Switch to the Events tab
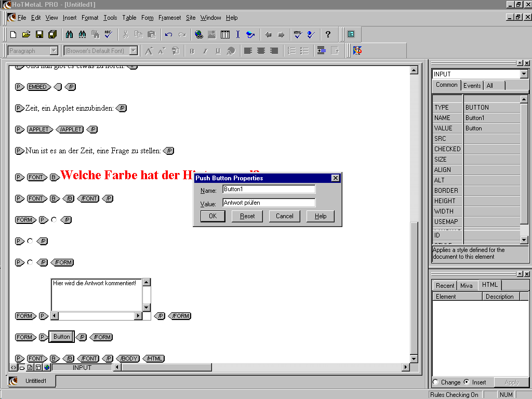This screenshot has height=399, width=532. point(472,86)
